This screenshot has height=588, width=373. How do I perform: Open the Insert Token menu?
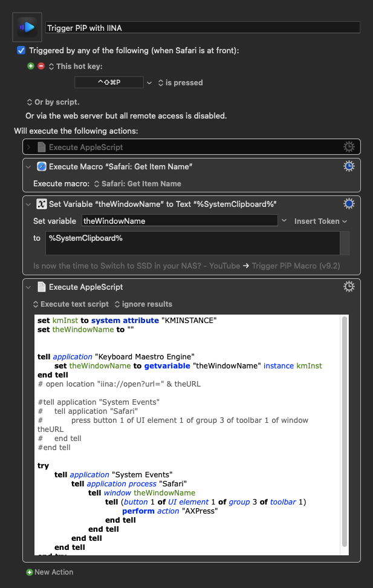pyautogui.click(x=320, y=221)
